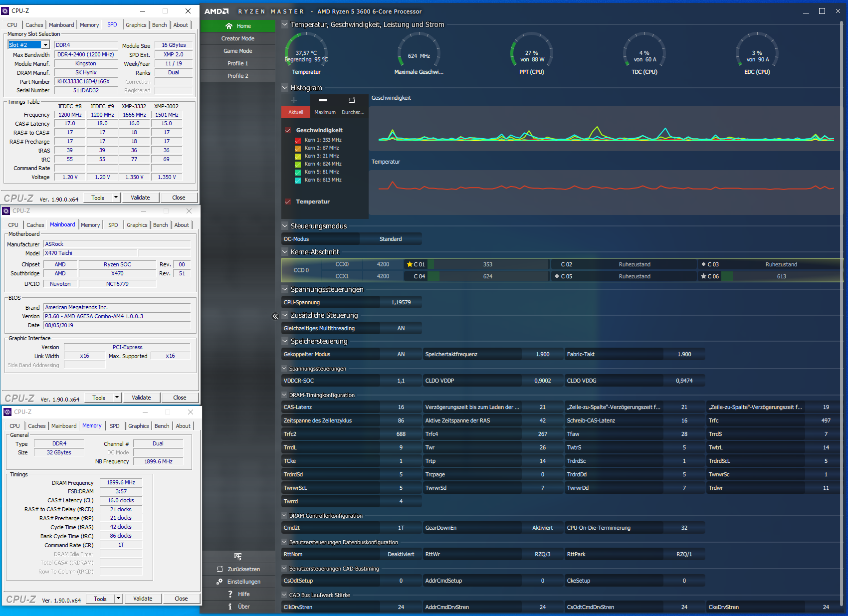Image resolution: width=848 pixels, height=616 pixels.
Task: Toggle the Geschwindigkeit histogram checkbox
Action: [x=288, y=130]
